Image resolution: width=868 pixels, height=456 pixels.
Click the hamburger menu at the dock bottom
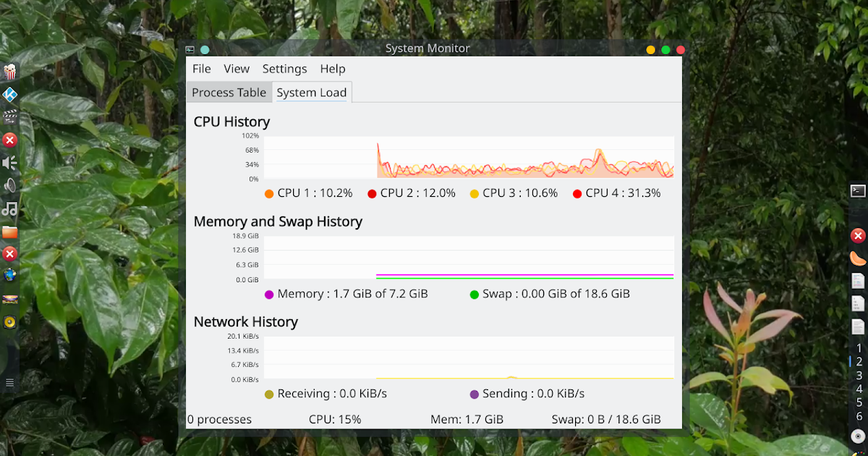[x=10, y=382]
